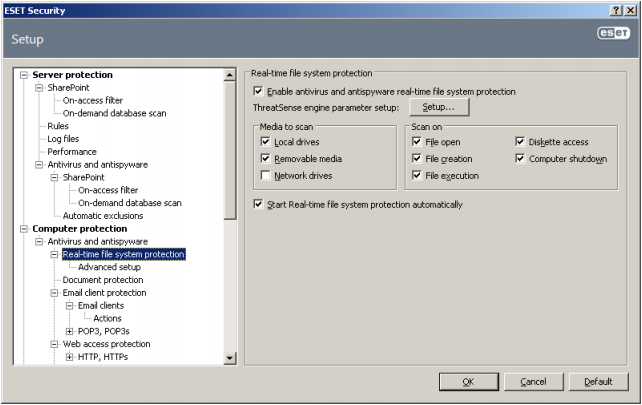Uncheck File creation scan option
The height and width of the screenshot is (405, 642).
pos(416,158)
